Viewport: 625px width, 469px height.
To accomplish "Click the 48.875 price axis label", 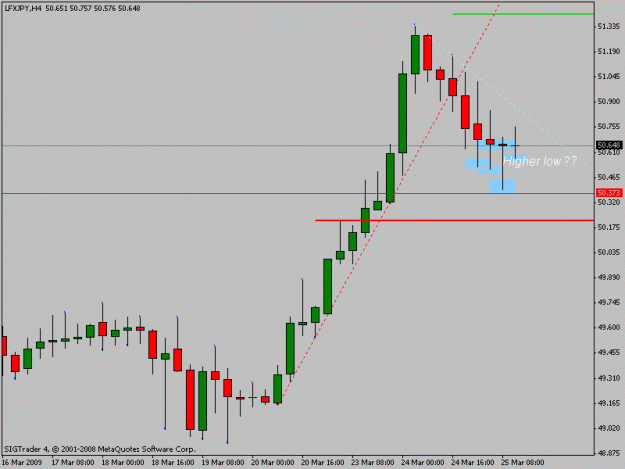I will click(609, 453).
